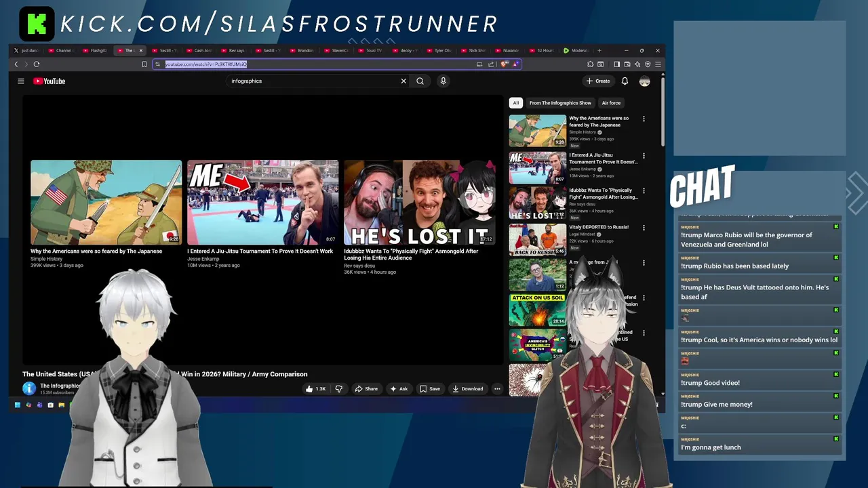Image resolution: width=868 pixels, height=488 pixels.
Task: Open options menu for Vitaly DEPORTED video
Action: tap(644, 228)
